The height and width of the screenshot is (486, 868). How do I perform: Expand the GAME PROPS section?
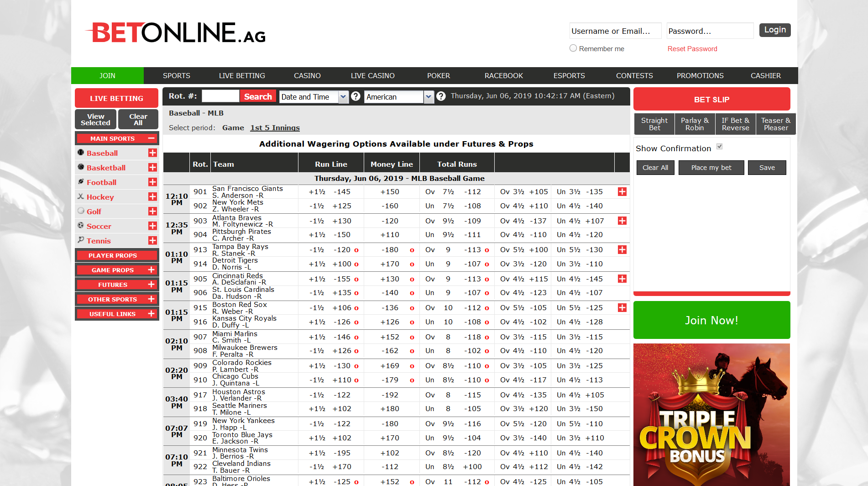[x=151, y=270]
